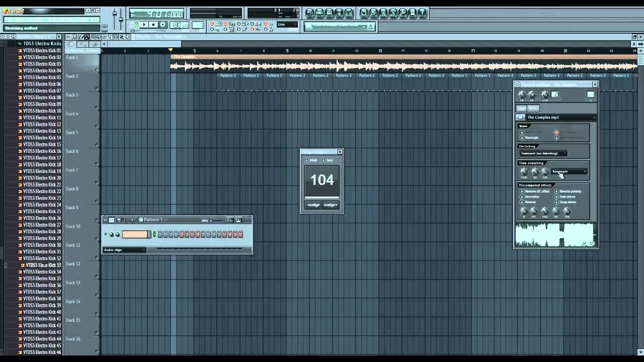Toggle the graph editor icon in step sequencer
The width and height of the screenshot is (644, 362).
click(x=230, y=220)
